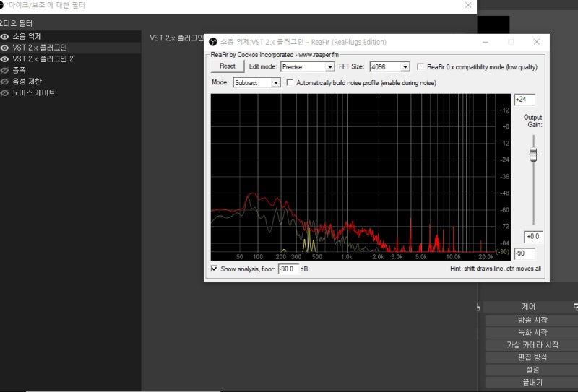This screenshot has width=578, height=392.
Task: Enable the hidden 노이즈 게이트 filter eye icon
Action: [x=4, y=93]
